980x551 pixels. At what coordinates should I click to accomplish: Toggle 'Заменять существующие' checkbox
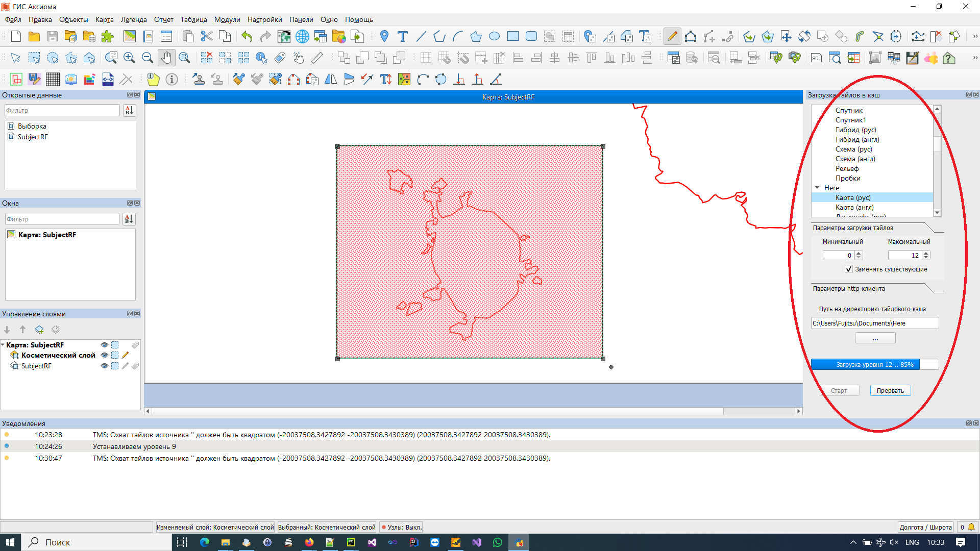(848, 269)
